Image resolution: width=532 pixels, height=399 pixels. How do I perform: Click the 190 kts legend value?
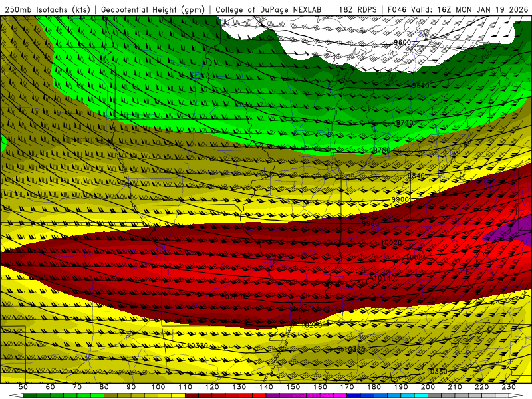point(401,387)
